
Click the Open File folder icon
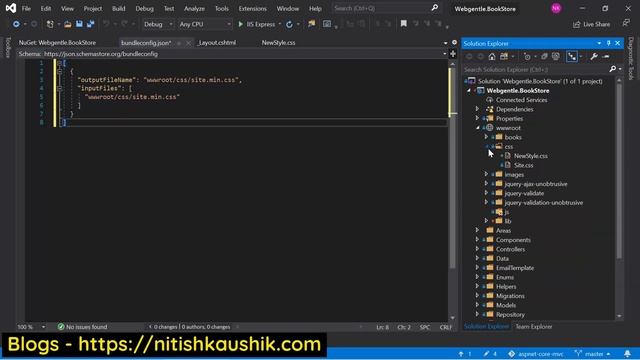68,24
